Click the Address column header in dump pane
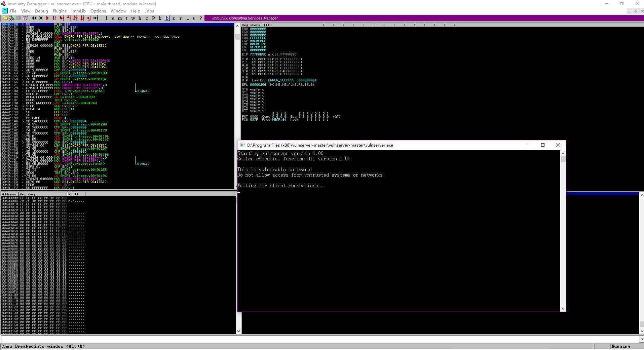The image size is (644, 350). (x=9, y=194)
